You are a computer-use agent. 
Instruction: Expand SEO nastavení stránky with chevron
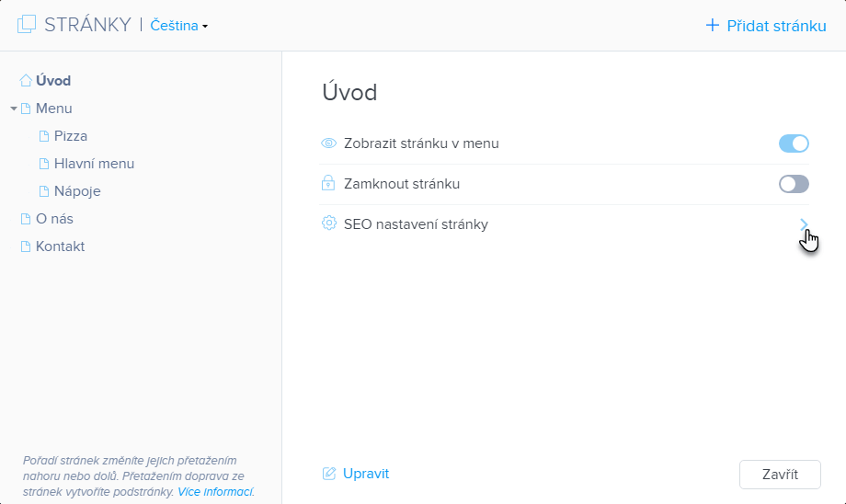coord(804,223)
